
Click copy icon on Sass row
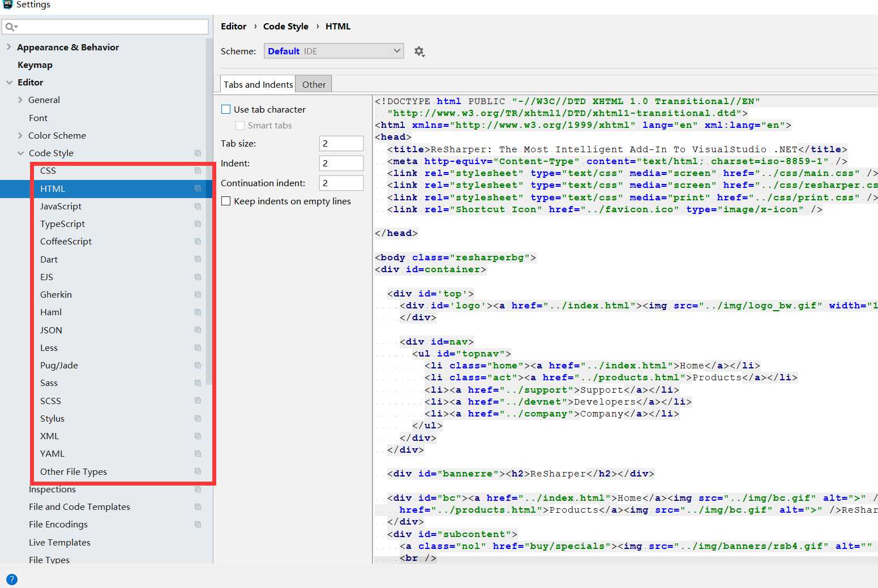[198, 383]
